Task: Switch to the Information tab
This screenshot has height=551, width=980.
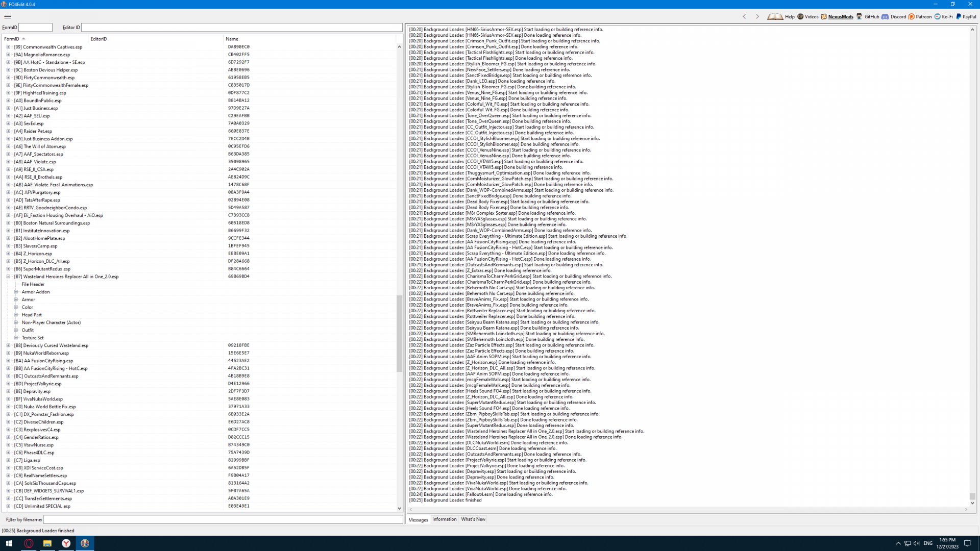Action: click(444, 519)
